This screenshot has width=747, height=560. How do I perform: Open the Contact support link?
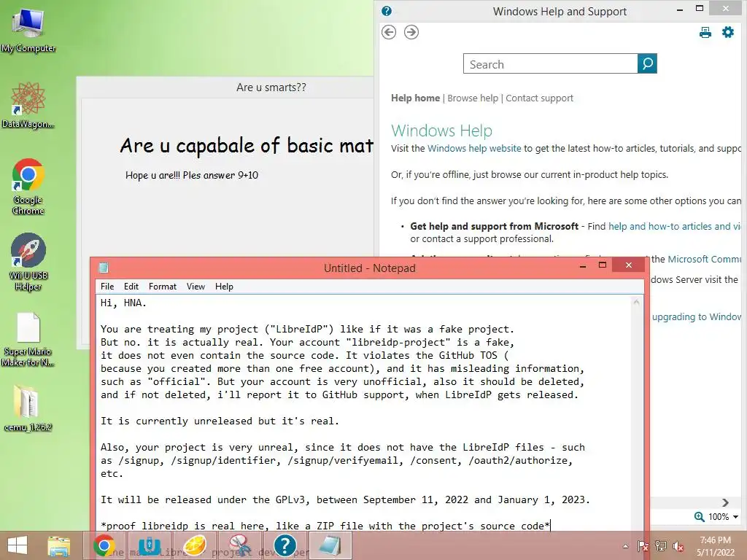tap(539, 98)
